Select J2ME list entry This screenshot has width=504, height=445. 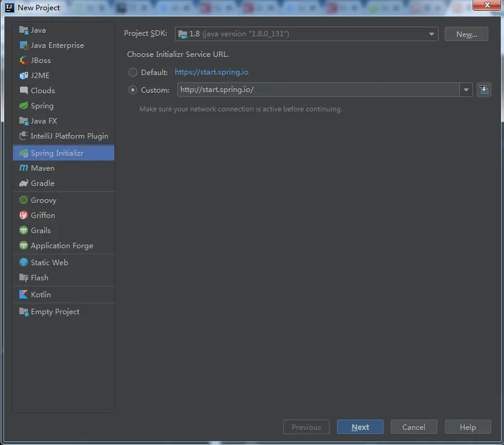tap(64, 76)
